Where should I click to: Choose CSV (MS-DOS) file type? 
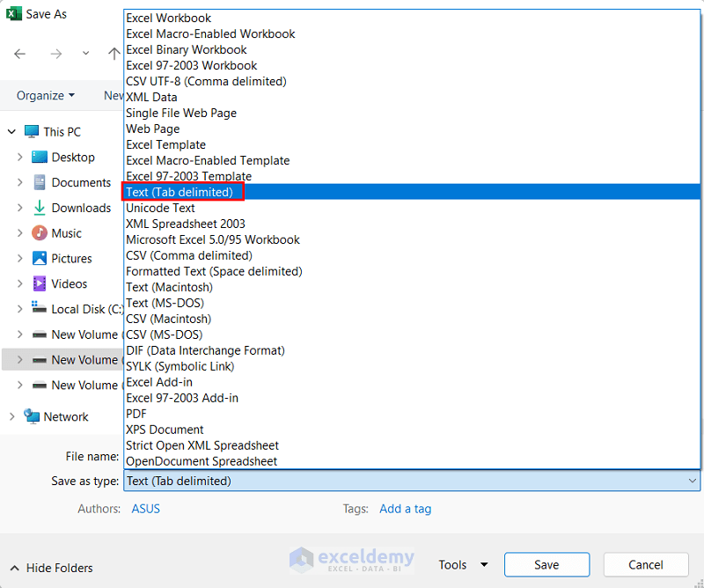[x=412, y=334]
